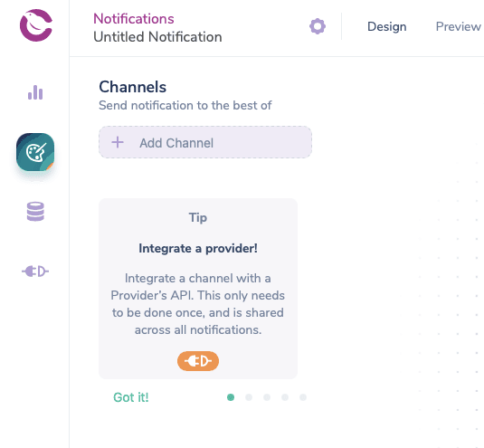Image resolution: width=484 pixels, height=448 pixels.
Task: Select the designer palette icon
Action: point(35,152)
